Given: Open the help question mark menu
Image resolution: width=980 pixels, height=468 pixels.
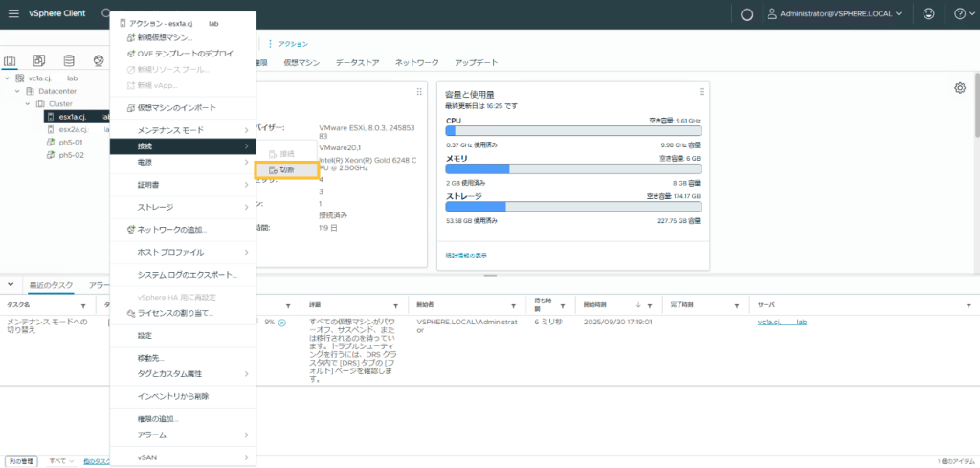Looking at the screenshot, I should point(960,13).
